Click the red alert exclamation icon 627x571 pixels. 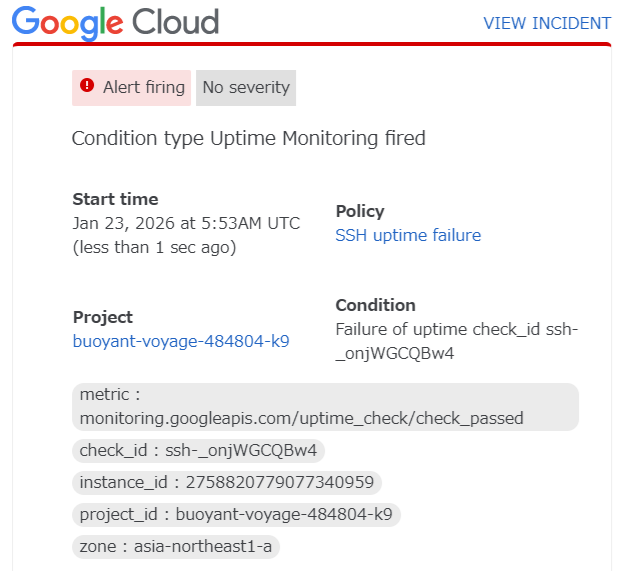point(87,87)
